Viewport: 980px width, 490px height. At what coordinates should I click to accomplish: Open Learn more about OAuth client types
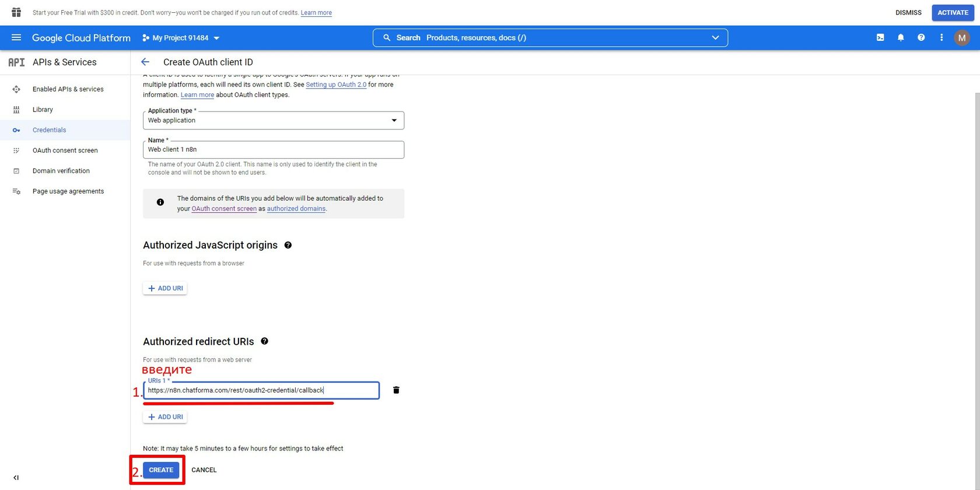pos(197,95)
